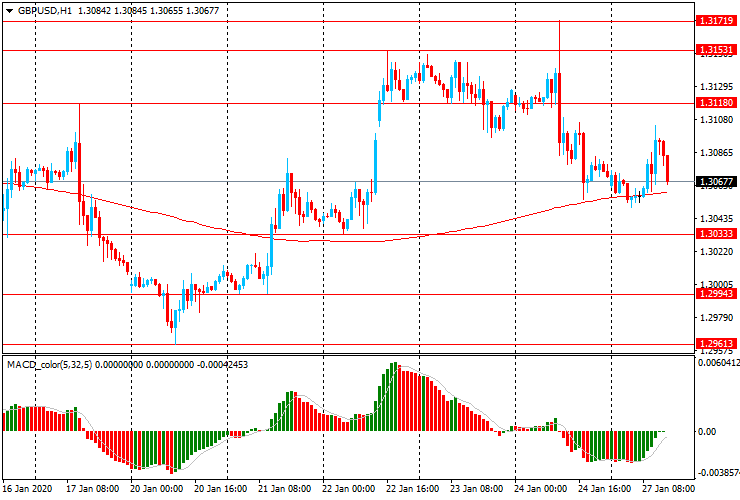Select the current price label 1.30677
This screenshot has width=740, height=500.
click(x=716, y=182)
